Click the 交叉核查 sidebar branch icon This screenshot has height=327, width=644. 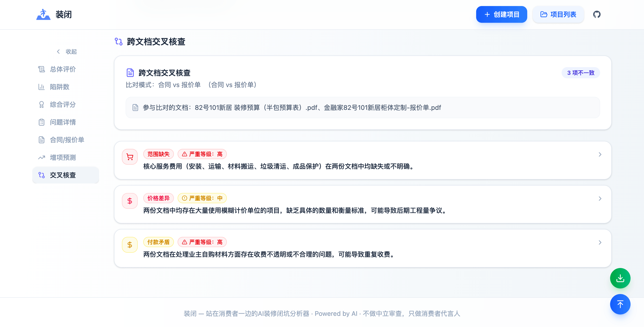pos(42,175)
